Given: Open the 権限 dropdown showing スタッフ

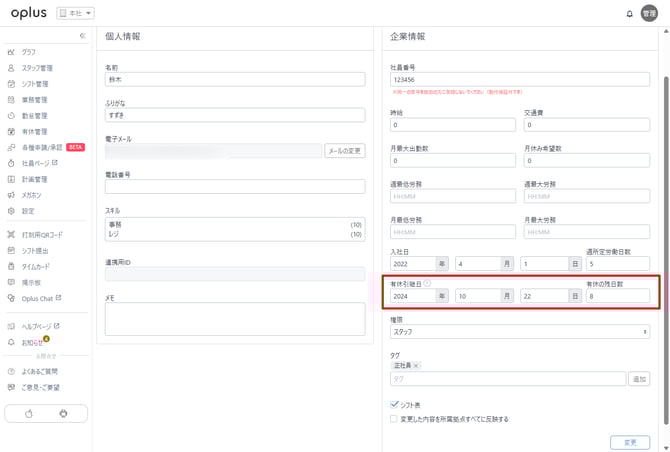Looking at the screenshot, I should [x=519, y=331].
